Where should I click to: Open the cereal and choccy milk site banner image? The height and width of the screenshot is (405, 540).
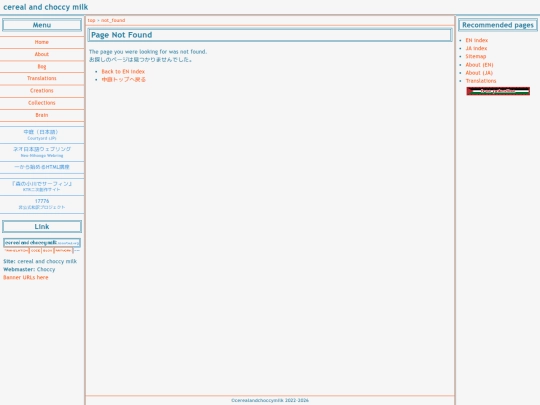click(42, 246)
